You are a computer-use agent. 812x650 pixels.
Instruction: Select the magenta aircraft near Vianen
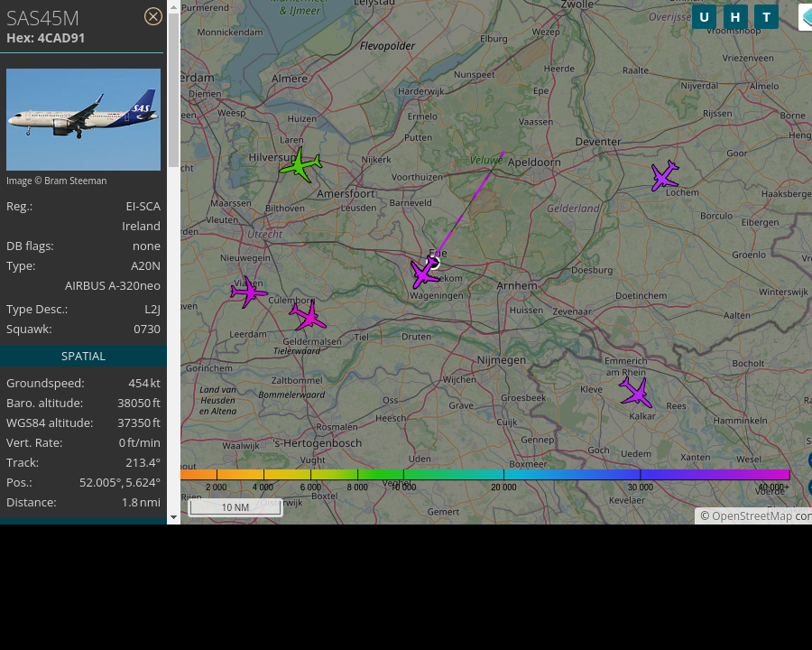tap(249, 292)
